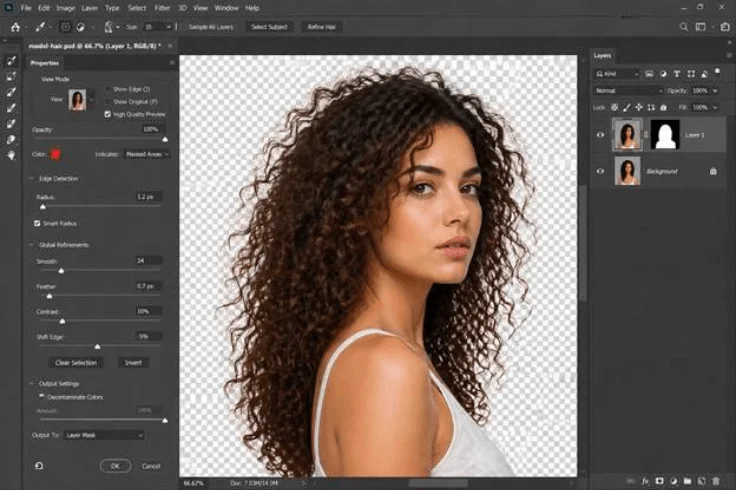Choose the add to selection mode icon
736x490 pixels.
coord(65,27)
